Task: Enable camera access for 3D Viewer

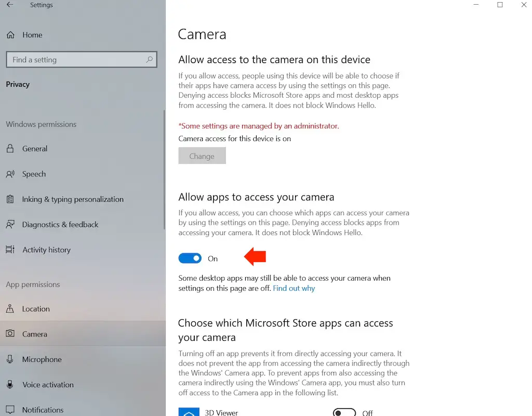Action: click(344, 413)
